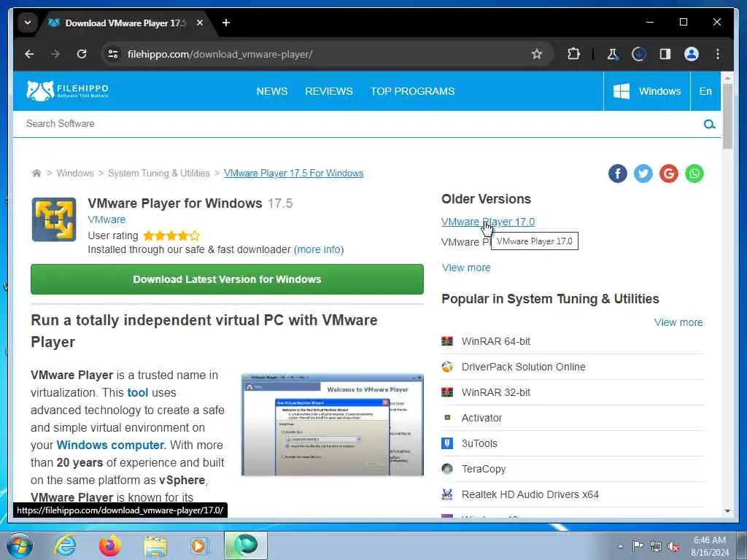Open the VMware Player screenshot thumbnail

(x=332, y=425)
